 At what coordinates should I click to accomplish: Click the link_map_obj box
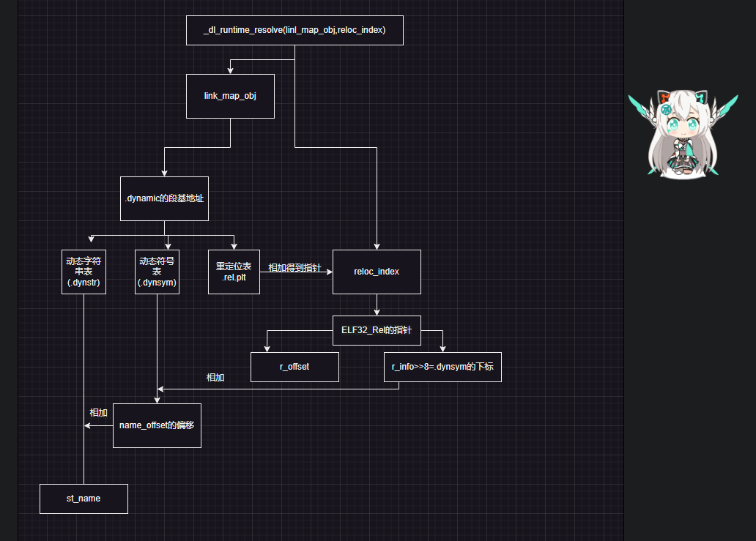(230, 96)
